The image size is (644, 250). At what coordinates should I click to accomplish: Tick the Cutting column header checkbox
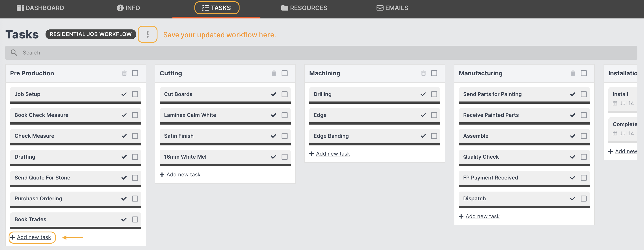(x=285, y=73)
